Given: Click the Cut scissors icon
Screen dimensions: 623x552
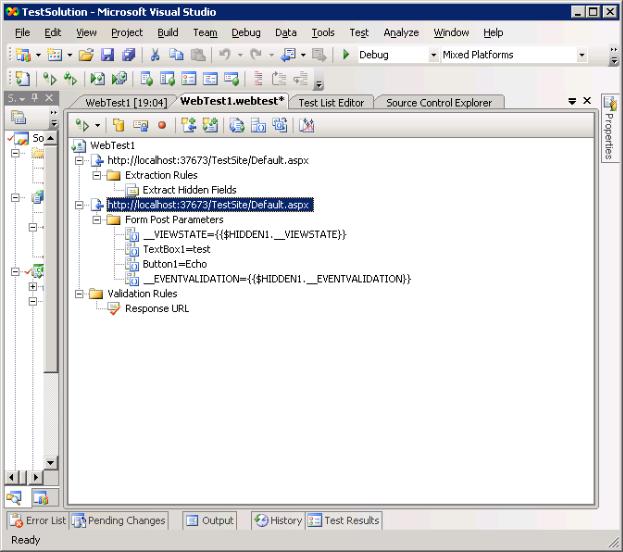Looking at the screenshot, I should [x=155, y=55].
